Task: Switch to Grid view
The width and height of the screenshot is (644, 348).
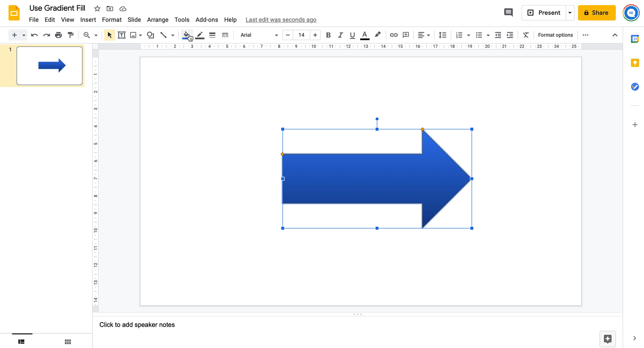Action: pyautogui.click(x=68, y=342)
